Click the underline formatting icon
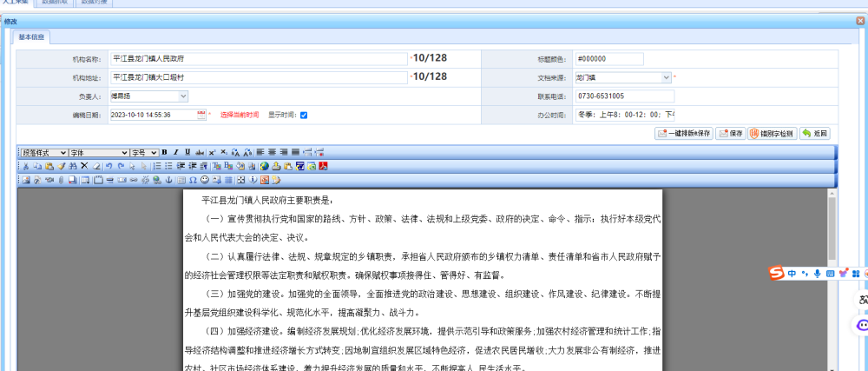 (187, 152)
